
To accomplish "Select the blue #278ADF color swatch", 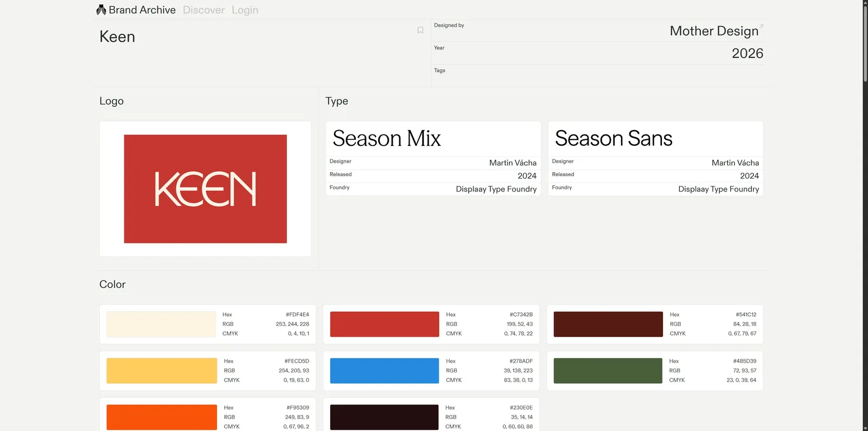I will click(x=385, y=371).
